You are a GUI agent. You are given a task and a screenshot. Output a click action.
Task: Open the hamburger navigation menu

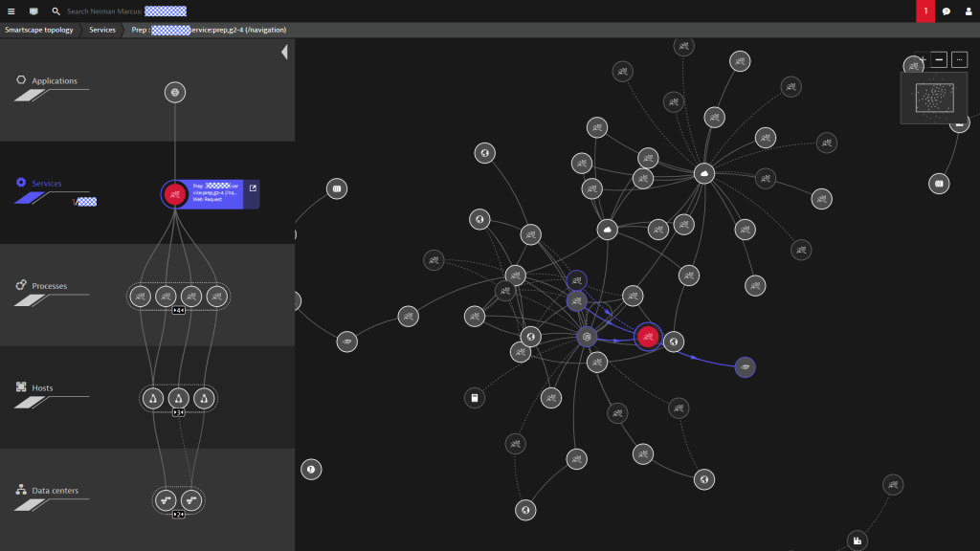pyautogui.click(x=10, y=11)
